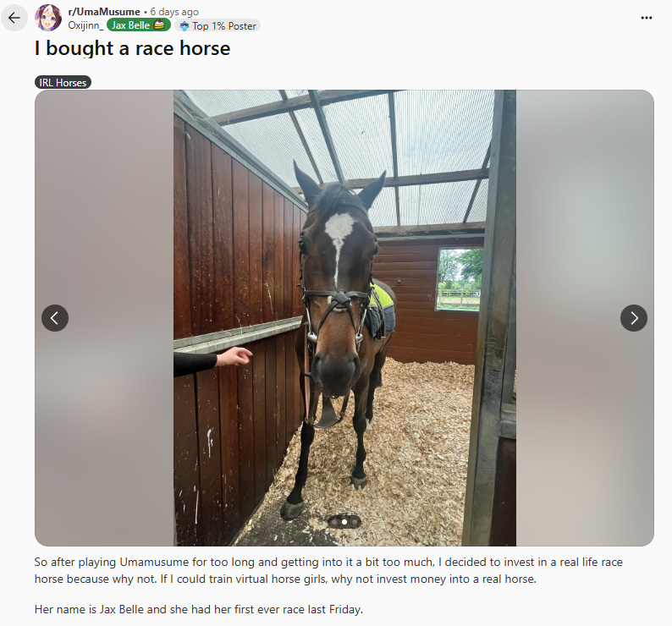Image resolution: width=672 pixels, height=626 pixels.
Task: Open user profile Oxijinn_
Action: [x=85, y=25]
